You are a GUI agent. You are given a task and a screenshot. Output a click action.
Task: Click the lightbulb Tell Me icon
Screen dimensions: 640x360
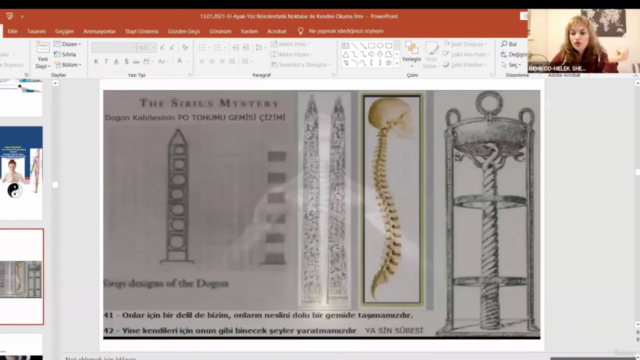coord(300,31)
